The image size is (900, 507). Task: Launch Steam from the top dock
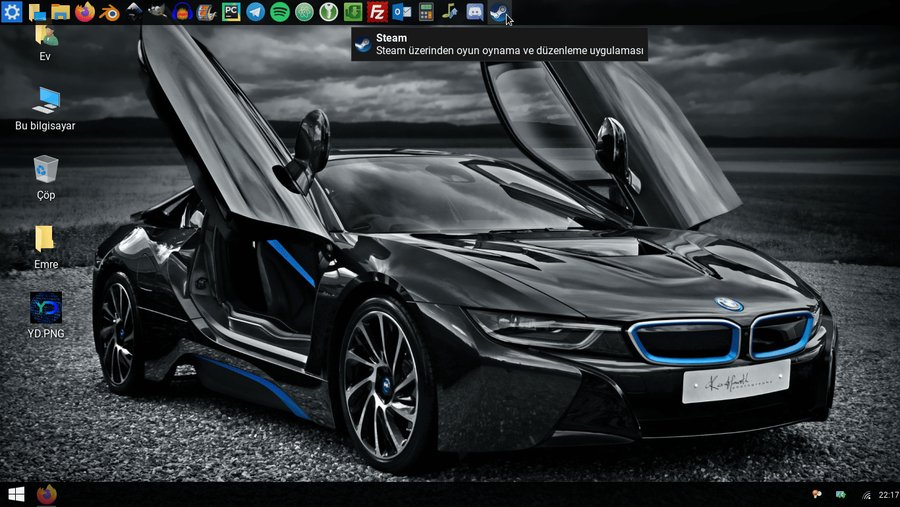tap(499, 13)
